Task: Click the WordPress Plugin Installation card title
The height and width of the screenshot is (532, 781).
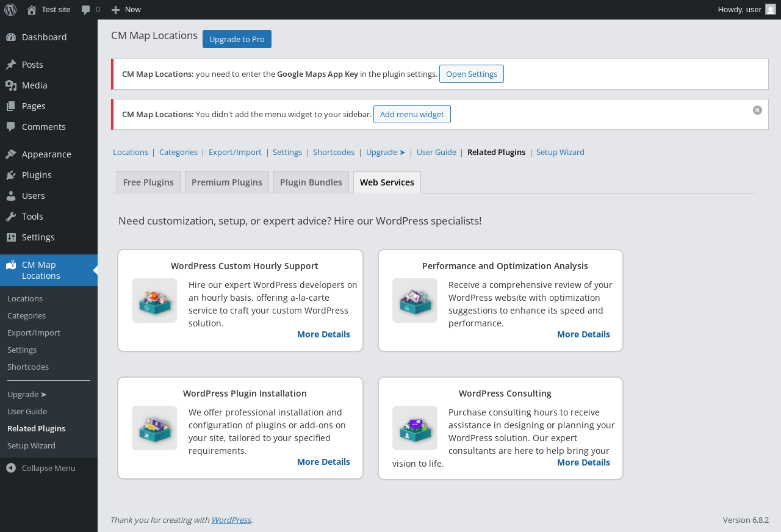Action: pyautogui.click(x=245, y=394)
